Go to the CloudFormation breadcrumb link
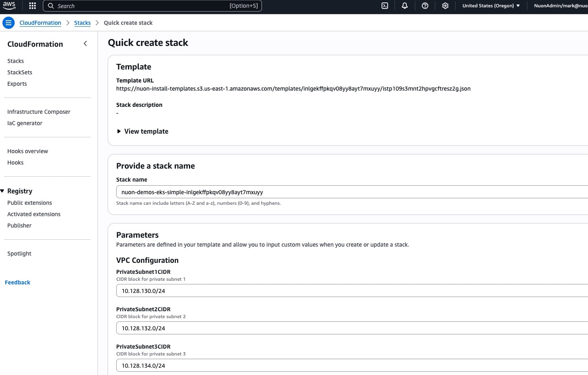The image size is (588, 375). [x=40, y=23]
